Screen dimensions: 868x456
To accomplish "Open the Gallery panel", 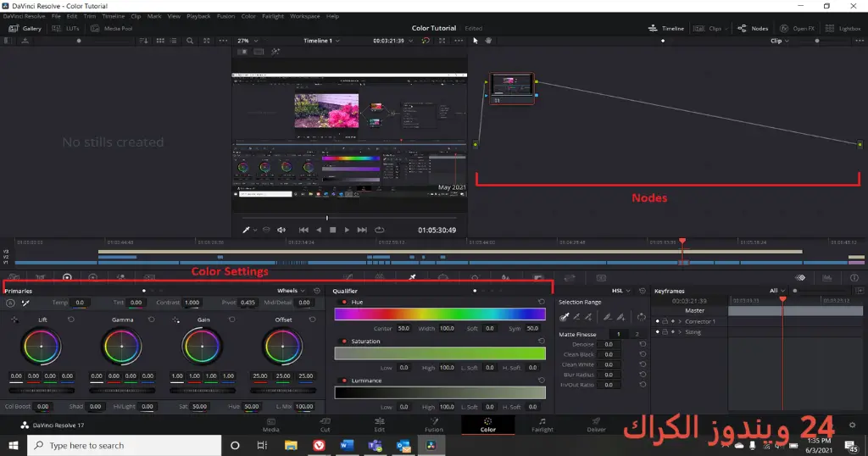I will point(25,28).
